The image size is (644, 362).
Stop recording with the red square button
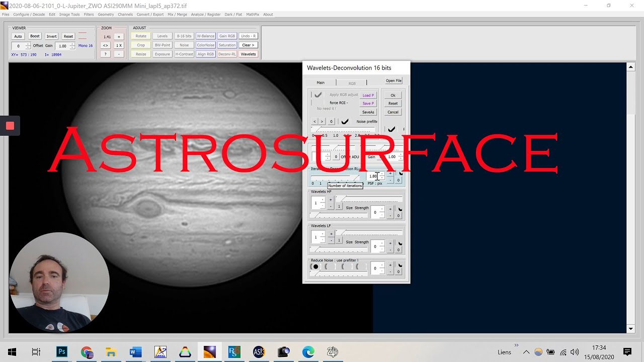tap(10, 126)
